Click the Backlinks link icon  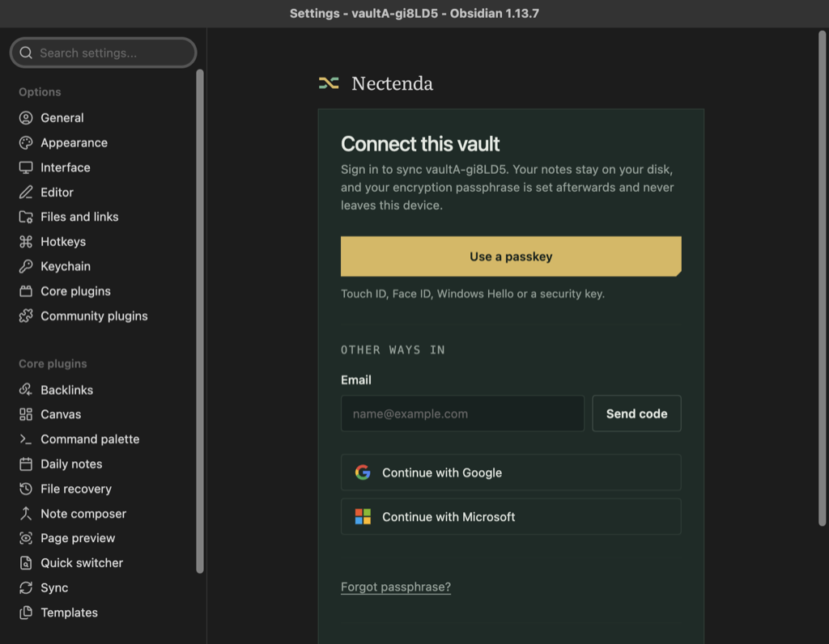pyautogui.click(x=26, y=390)
